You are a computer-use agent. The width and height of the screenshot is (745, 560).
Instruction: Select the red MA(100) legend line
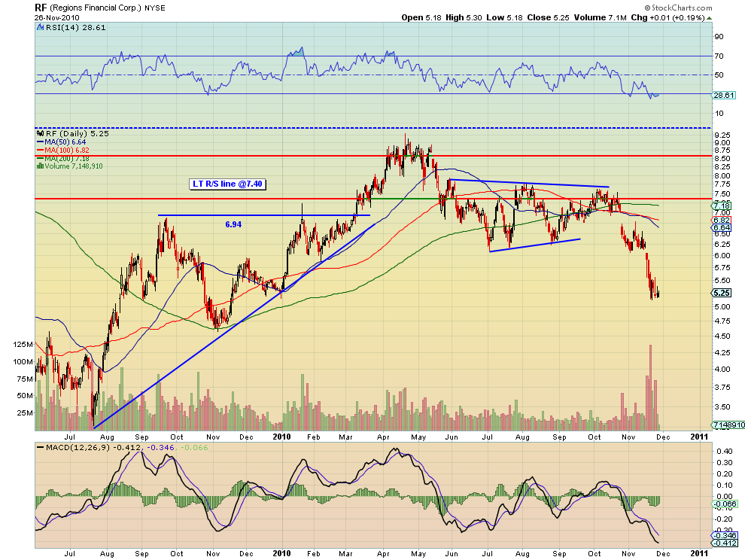[41, 151]
